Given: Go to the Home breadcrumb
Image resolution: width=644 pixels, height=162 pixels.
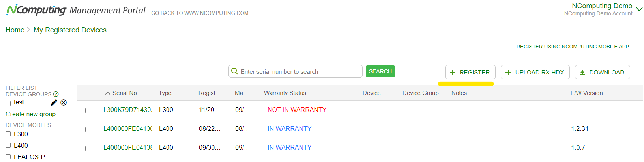Looking at the screenshot, I should [x=15, y=30].
